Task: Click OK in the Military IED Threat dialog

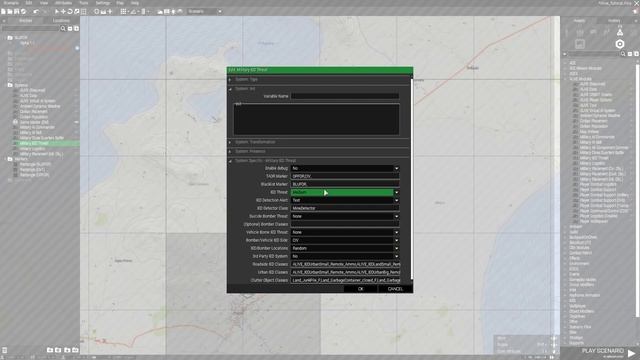Action: click(360, 289)
